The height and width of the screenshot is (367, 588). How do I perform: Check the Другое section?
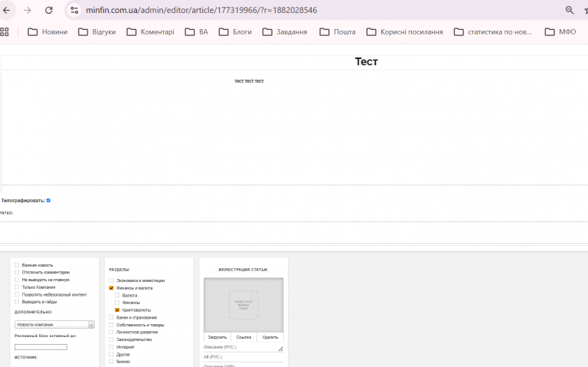(111, 354)
